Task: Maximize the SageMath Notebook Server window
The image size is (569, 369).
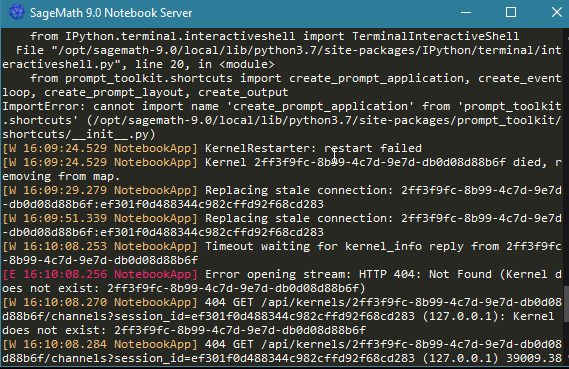Action: point(511,12)
